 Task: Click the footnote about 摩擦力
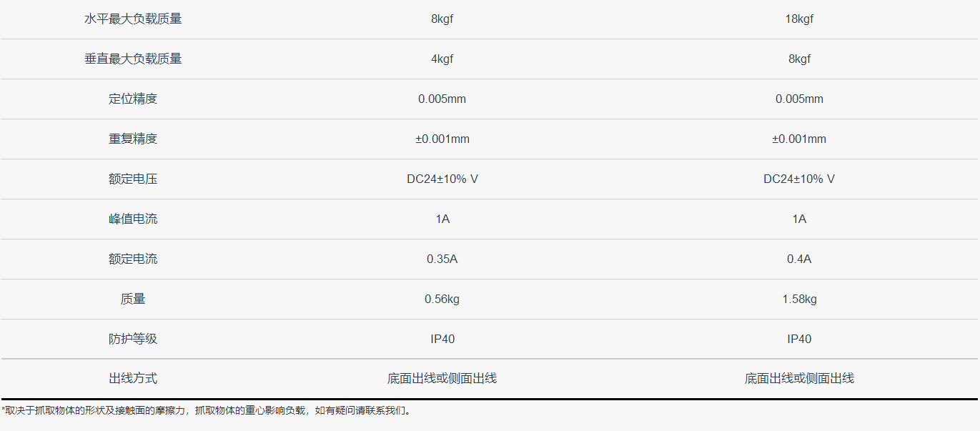click(207, 411)
